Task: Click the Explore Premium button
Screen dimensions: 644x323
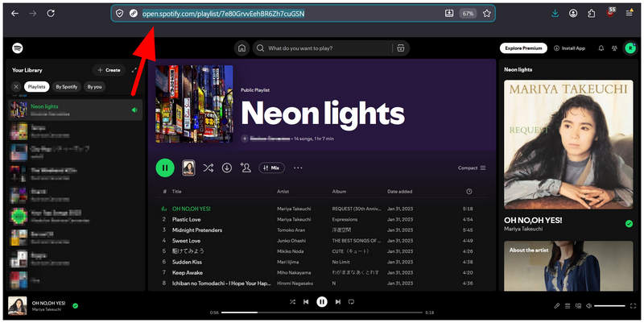Action: (523, 48)
